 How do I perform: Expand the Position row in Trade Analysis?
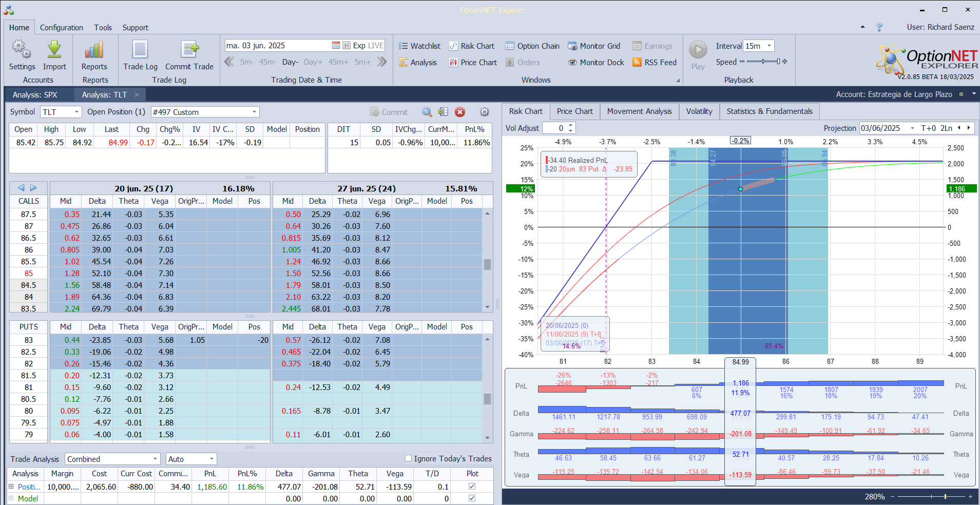pos(11,487)
